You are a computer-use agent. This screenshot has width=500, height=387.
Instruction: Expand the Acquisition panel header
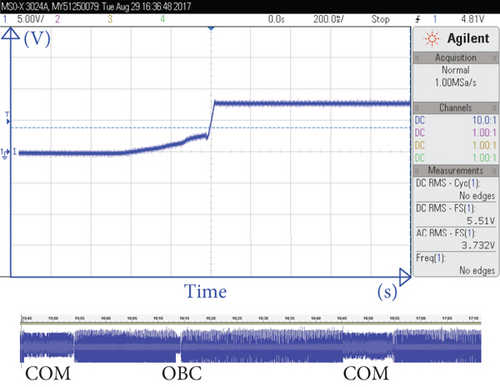tap(456, 58)
